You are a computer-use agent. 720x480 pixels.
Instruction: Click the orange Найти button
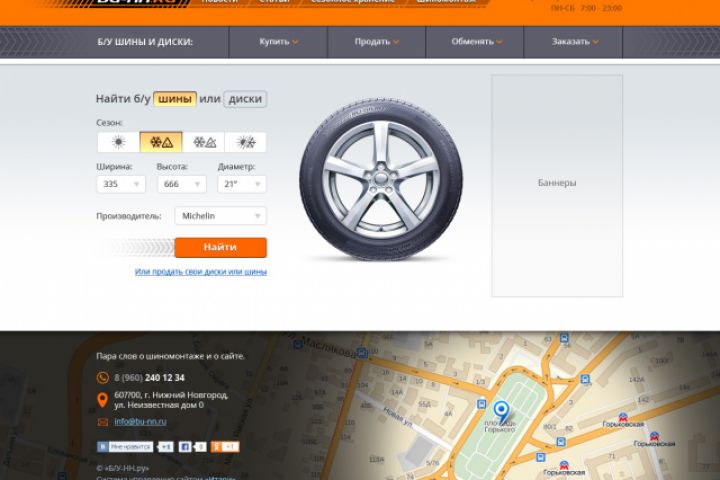coord(220,248)
